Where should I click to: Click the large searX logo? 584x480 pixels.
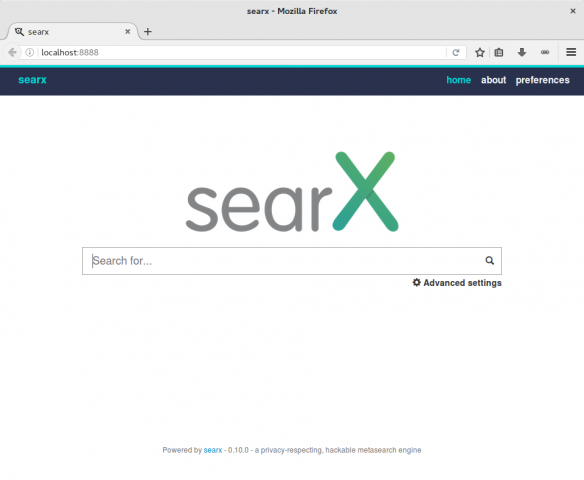click(x=292, y=191)
